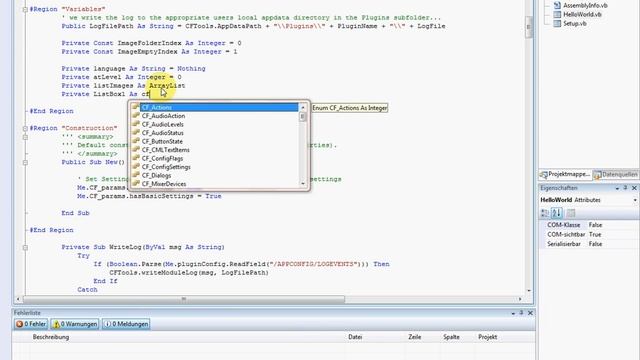Click the IntelliSense list scroll-down arrow

pos(303,184)
